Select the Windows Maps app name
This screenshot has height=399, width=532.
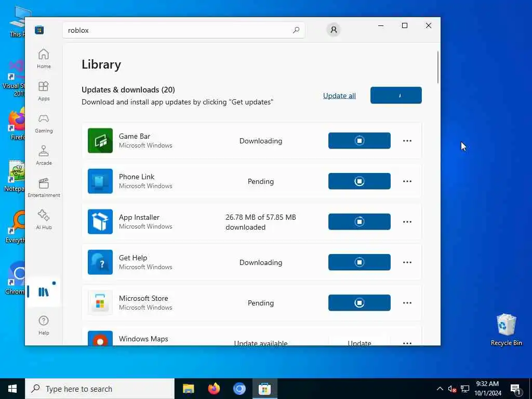tap(143, 339)
